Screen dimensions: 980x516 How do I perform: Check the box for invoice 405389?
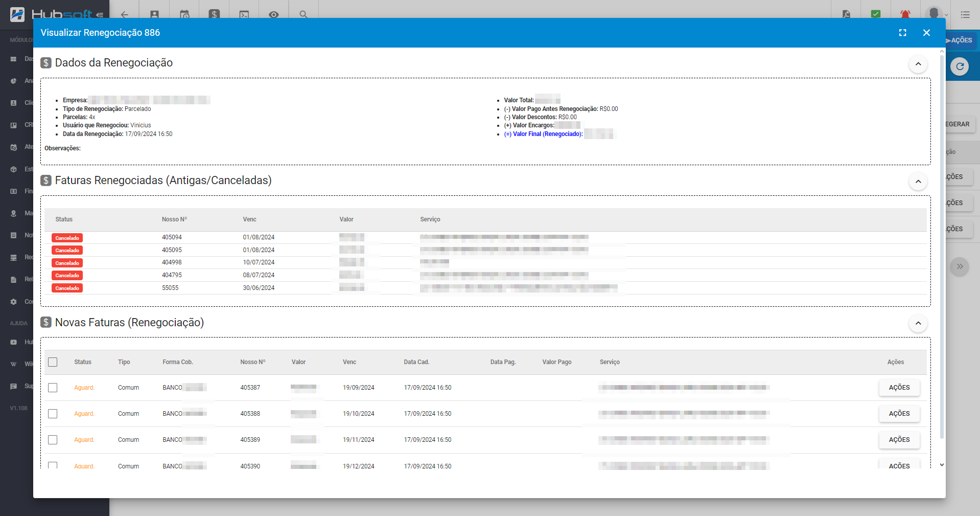click(53, 440)
